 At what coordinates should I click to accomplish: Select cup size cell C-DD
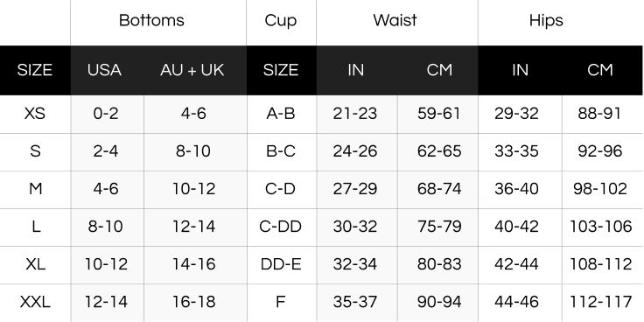tap(281, 227)
